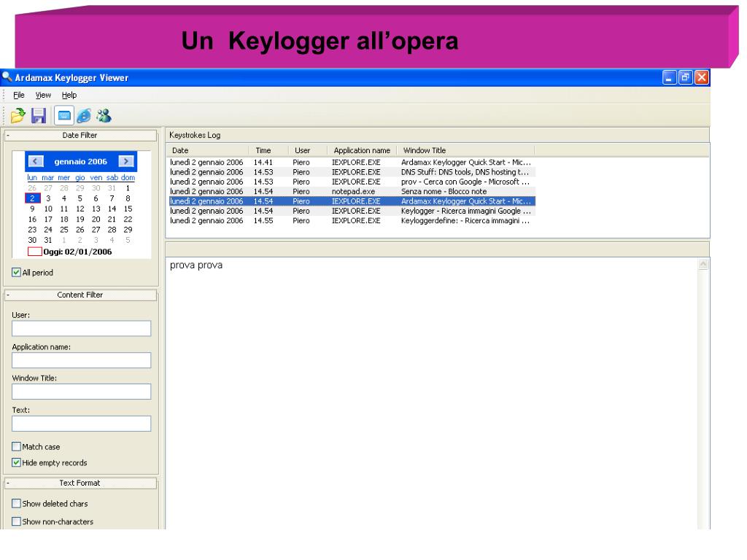Sort by Window Title column header
This screenshot has width=747, height=560.
point(466,150)
